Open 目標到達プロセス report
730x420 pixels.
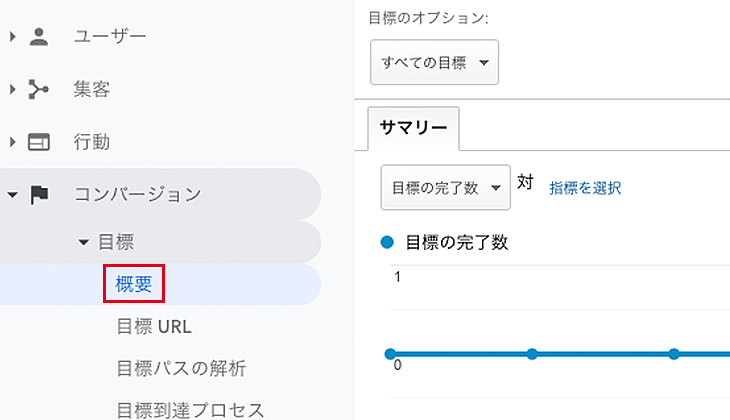point(190,410)
